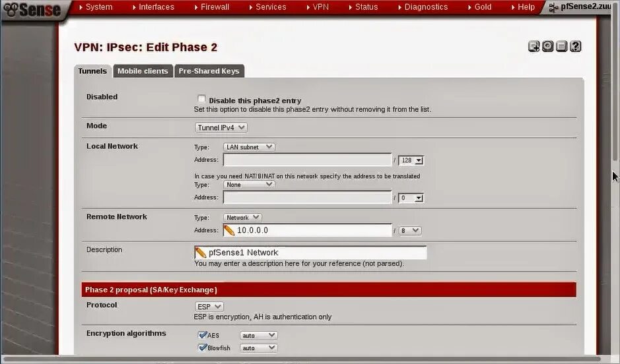Viewport: 620px width, 364px height.
Task: Open the question mark help icon
Action: pyautogui.click(x=576, y=47)
